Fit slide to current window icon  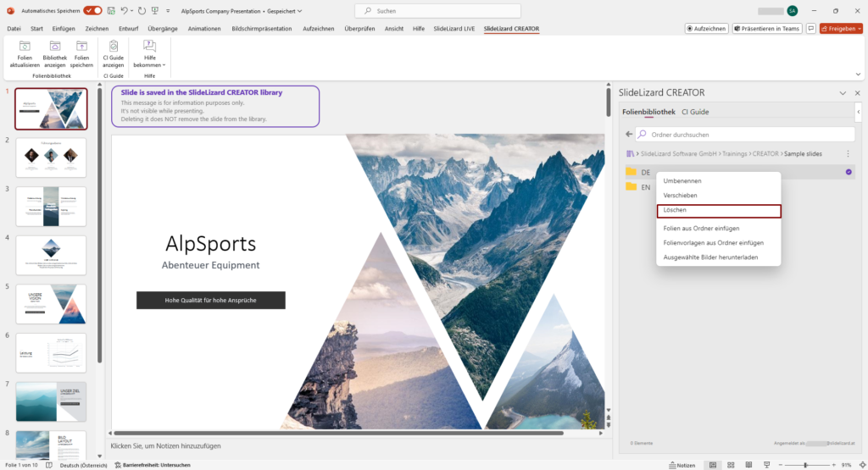click(x=862, y=465)
